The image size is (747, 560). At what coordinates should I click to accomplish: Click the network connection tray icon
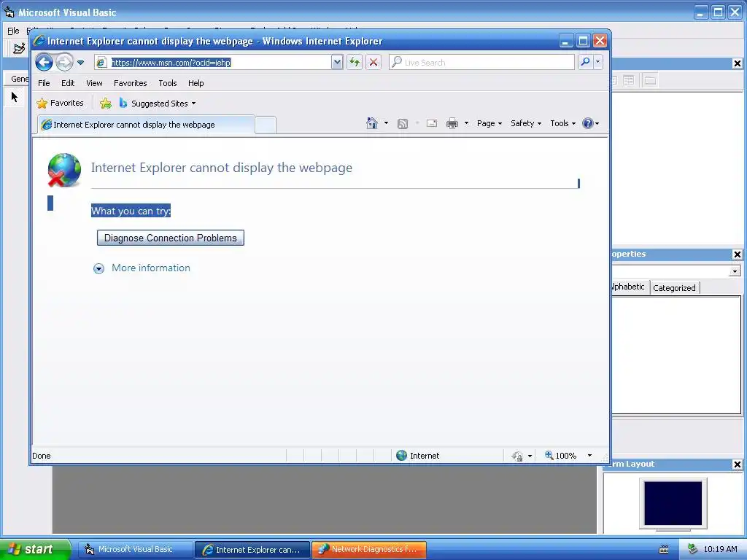coord(692,549)
